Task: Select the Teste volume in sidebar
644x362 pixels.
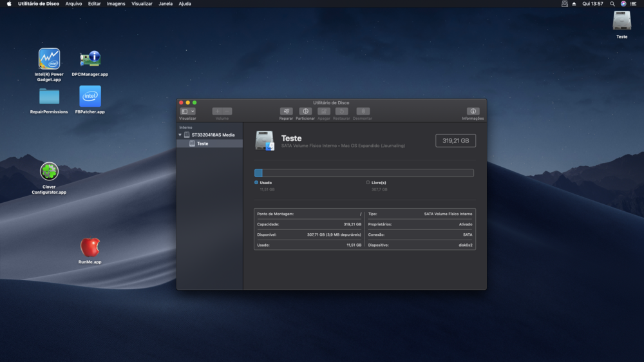Action: click(x=202, y=144)
